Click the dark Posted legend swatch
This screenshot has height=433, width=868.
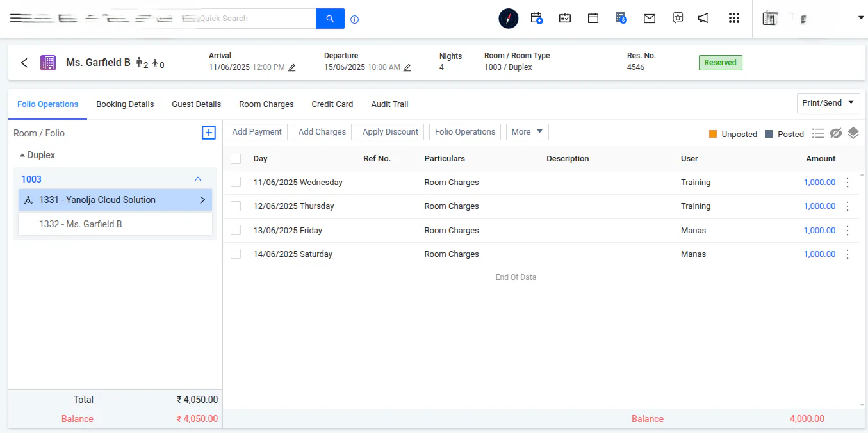[x=769, y=134]
